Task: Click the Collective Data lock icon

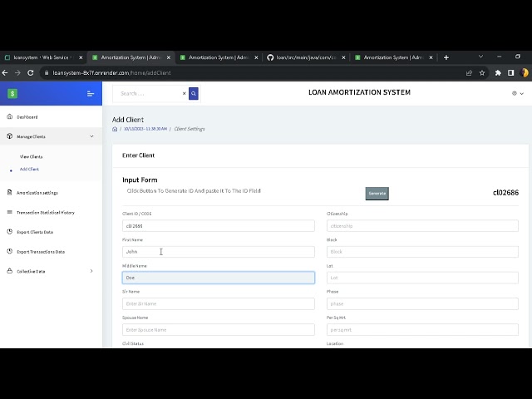Action: coord(9,271)
